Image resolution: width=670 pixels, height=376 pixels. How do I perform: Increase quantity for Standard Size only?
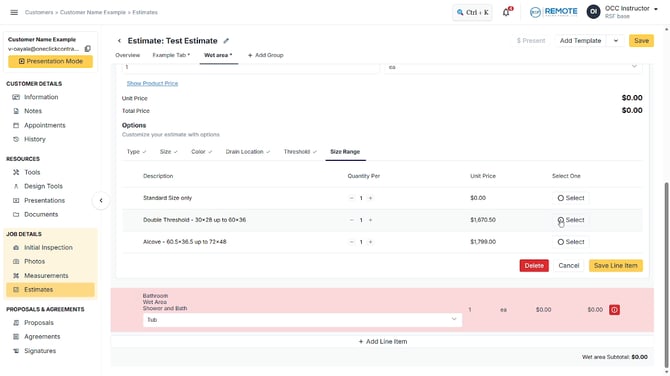(370, 198)
